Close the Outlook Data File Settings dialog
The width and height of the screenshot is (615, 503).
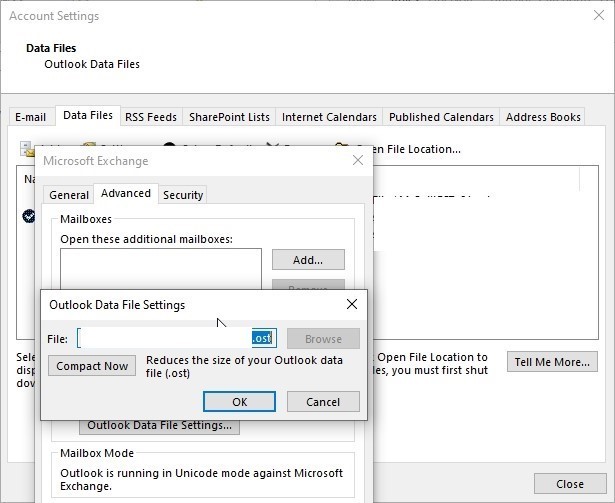(x=352, y=304)
